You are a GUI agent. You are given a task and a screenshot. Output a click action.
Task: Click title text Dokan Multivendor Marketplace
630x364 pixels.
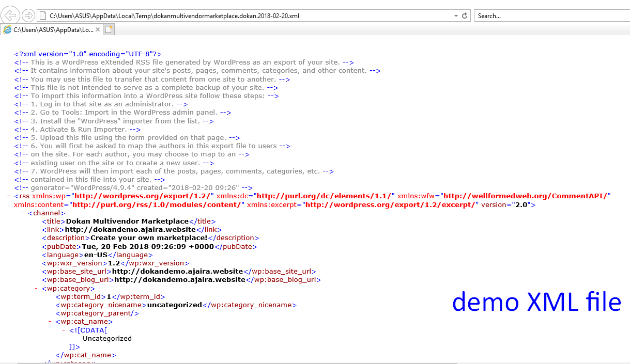[127, 221]
